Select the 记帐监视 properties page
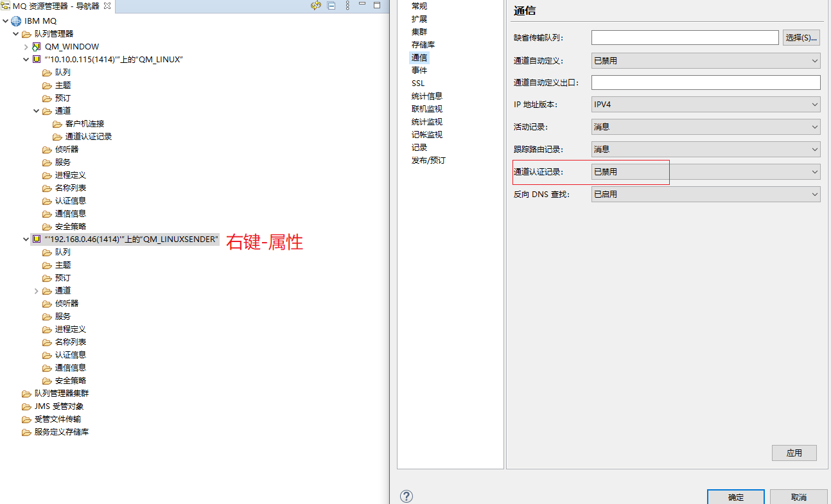The height and width of the screenshot is (504, 831). (x=427, y=135)
